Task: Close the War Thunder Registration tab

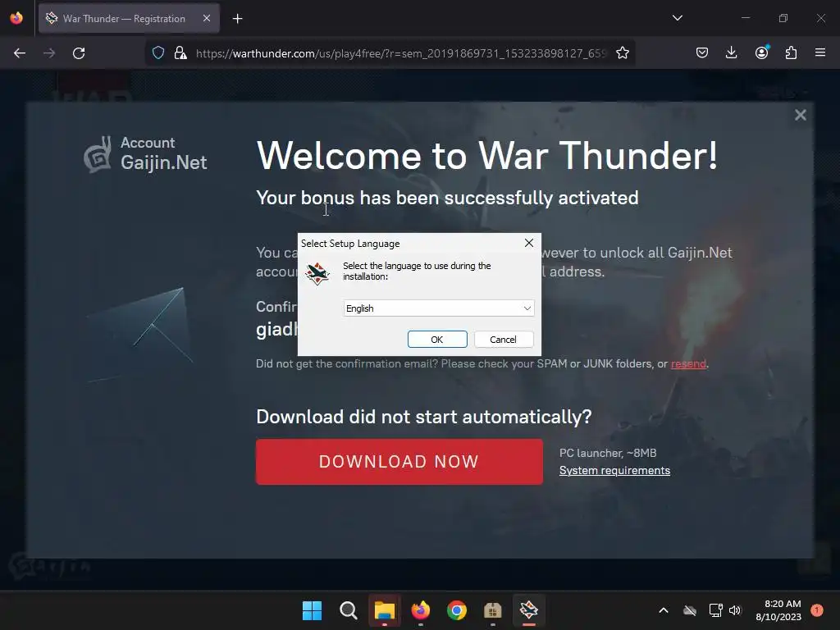Action: [207, 18]
